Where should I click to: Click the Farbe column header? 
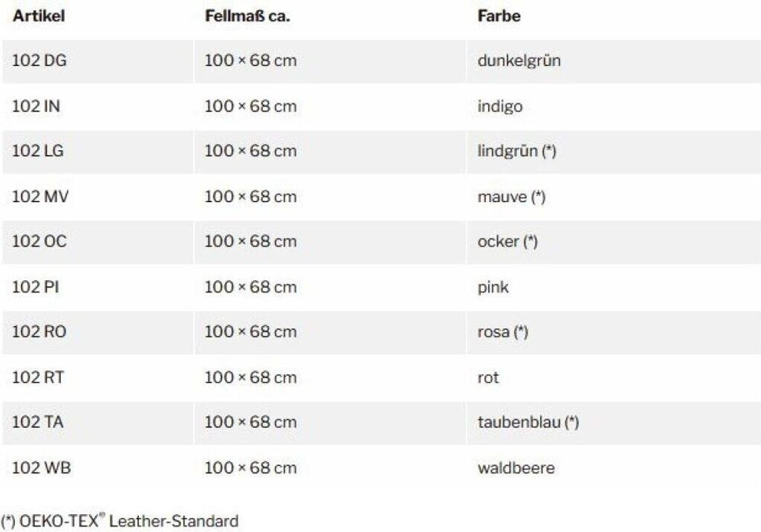click(x=499, y=16)
